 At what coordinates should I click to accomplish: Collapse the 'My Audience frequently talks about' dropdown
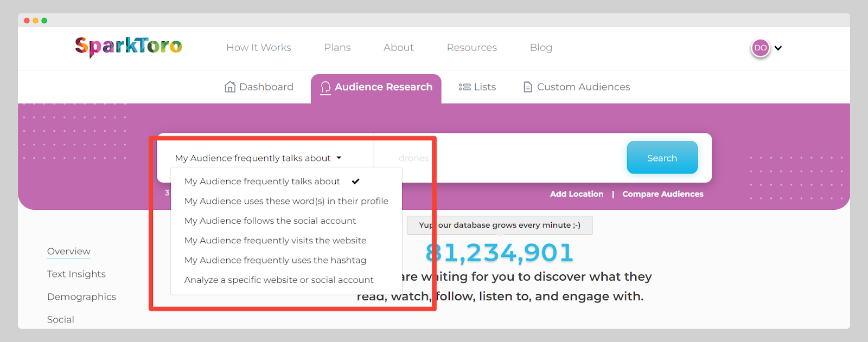(258, 158)
